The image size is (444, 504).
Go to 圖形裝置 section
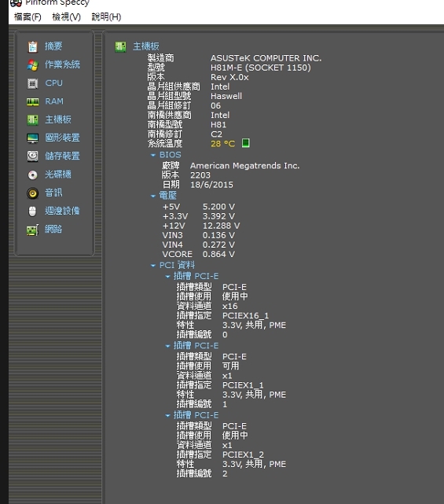(x=62, y=138)
